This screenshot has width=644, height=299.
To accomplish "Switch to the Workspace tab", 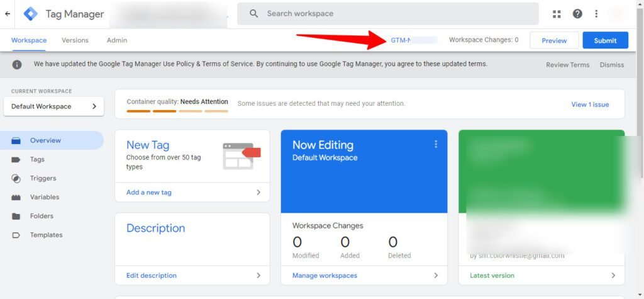I will pyautogui.click(x=29, y=40).
